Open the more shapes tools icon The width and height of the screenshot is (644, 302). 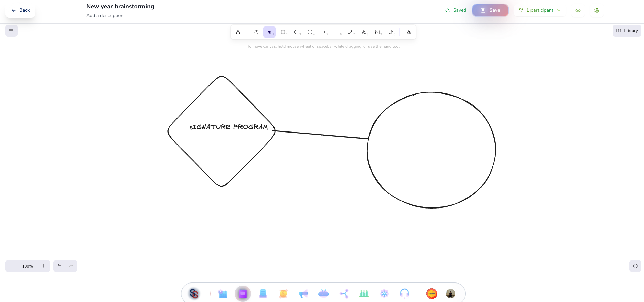click(x=408, y=32)
